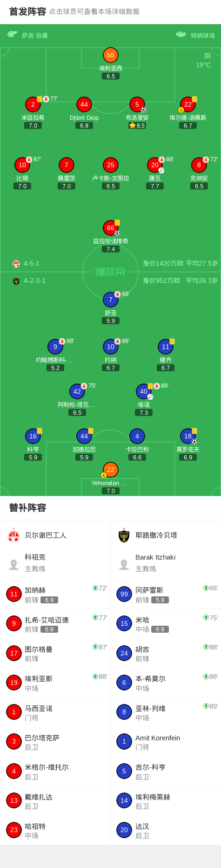The width and height of the screenshot is (221, 868).
Task: Select orange goalkeeper 22 Yehonatan
Action: 111,470
